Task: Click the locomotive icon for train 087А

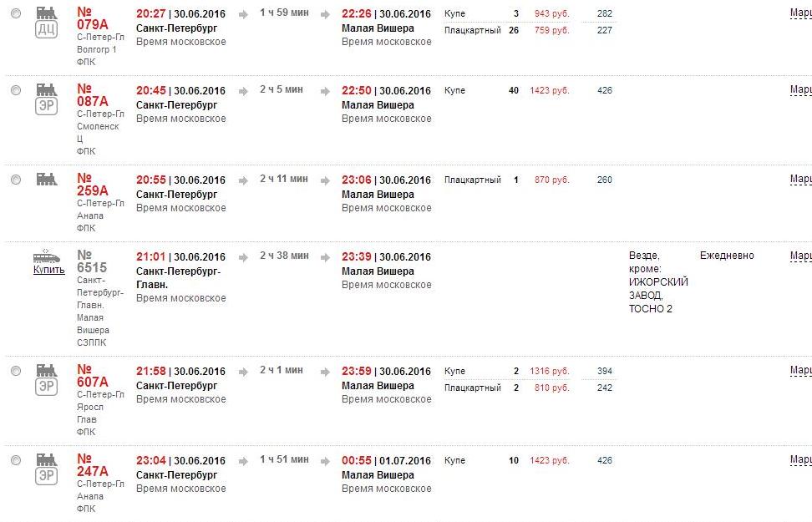Action: coord(46,89)
